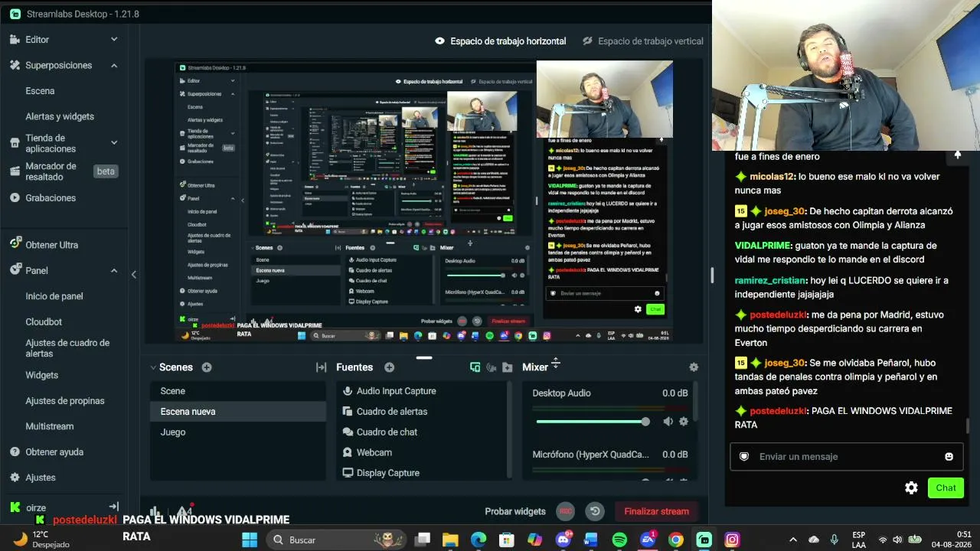Add a new source to Fuentes
This screenshot has height=551, width=980.
click(x=389, y=367)
